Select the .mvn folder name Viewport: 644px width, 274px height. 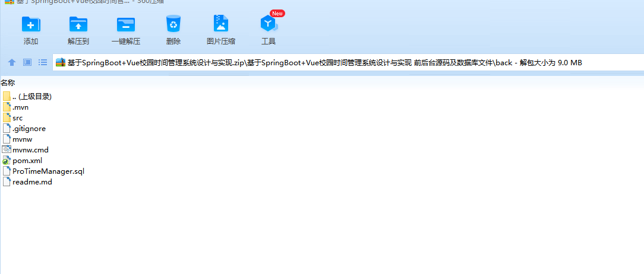[x=21, y=107]
